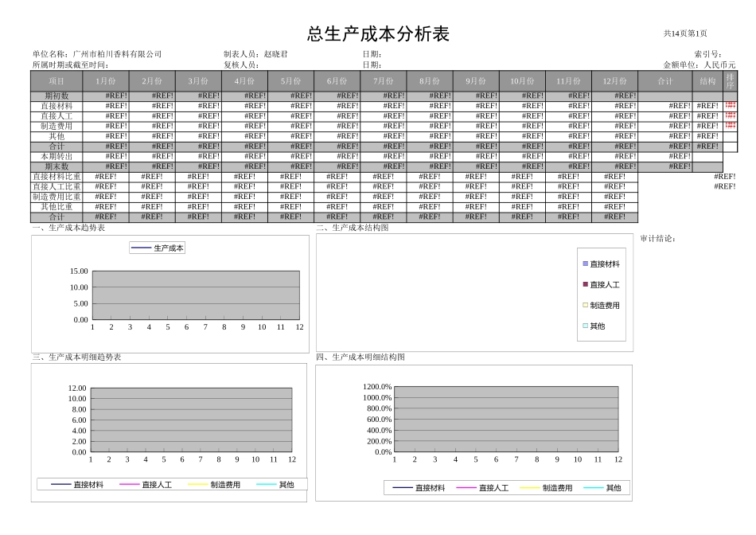Click the #REF! cell in the 本期转出 row
756x535 pixels.
[x=107, y=155]
